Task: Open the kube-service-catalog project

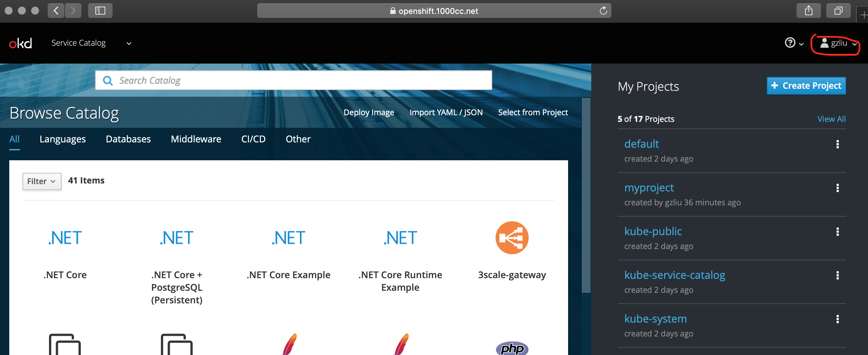Action: point(675,275)
